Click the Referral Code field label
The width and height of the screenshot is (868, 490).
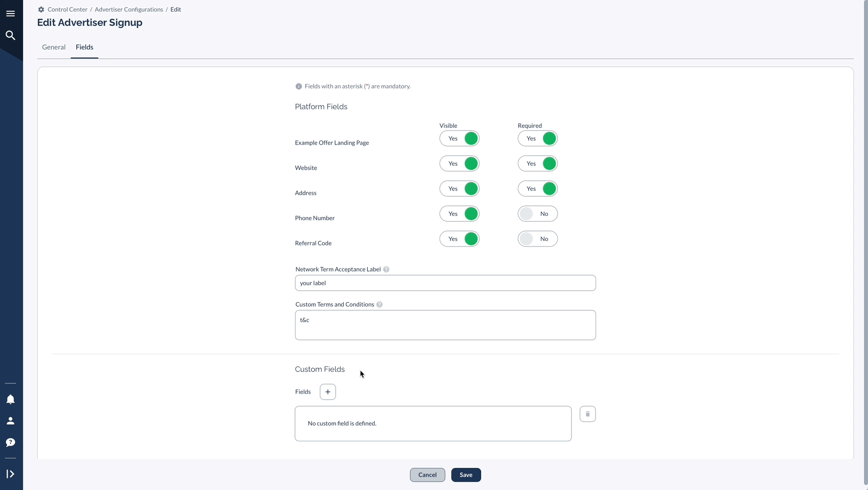click(313, 243)
